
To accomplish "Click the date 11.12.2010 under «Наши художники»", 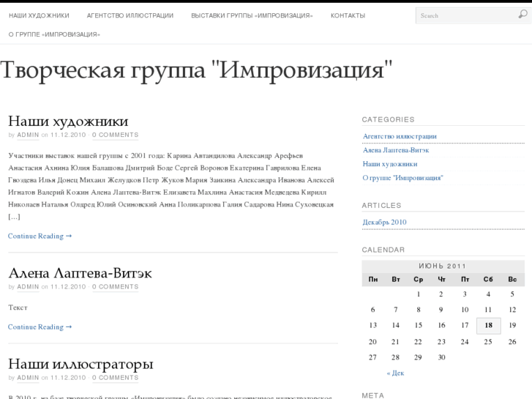I will click(68, 135).
